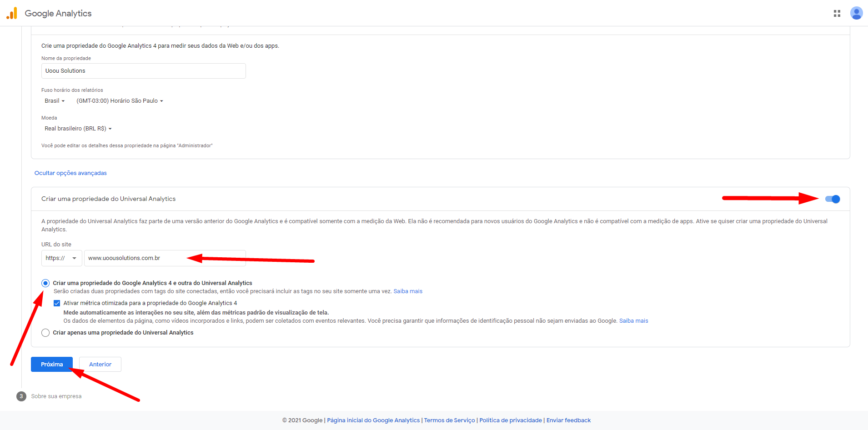Open Página inicial do Google Analytics link
Screen dimensions: 868x430
(373, 420)
